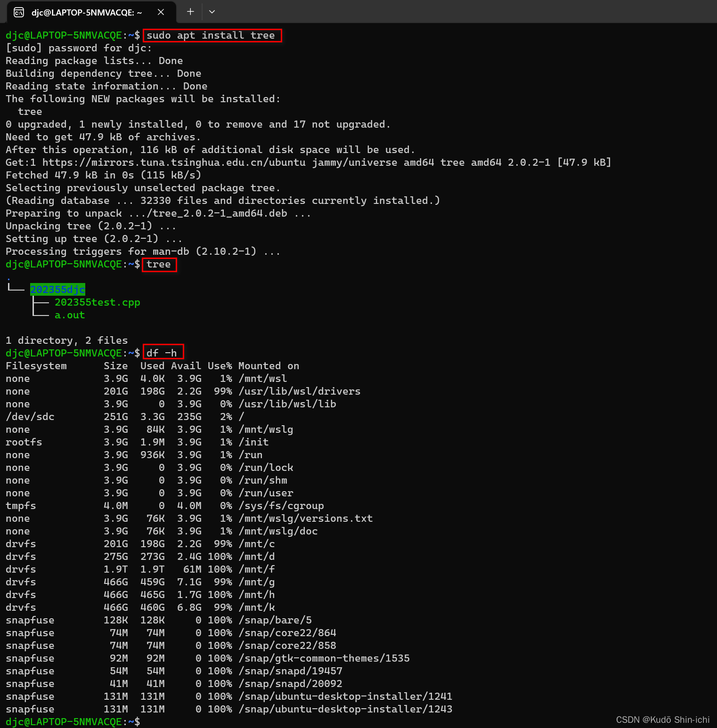
Task: Click the 'Processing triggers for man-db' line
Action: [143, 251]
